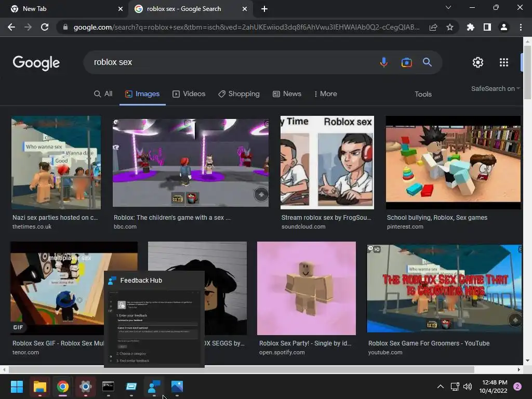Show hidden system tray icons
This screenshot has height=399, width=532.
pyautogui.click(x=441, y=387)
